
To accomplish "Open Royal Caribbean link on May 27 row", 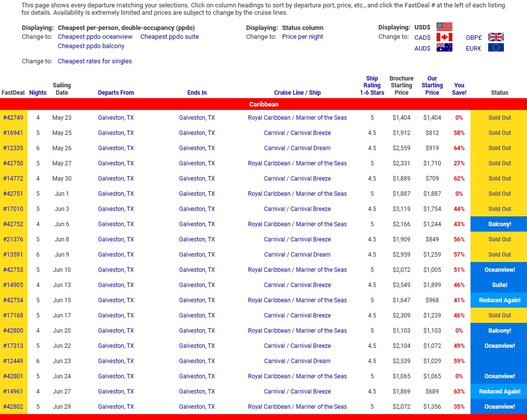I will point(269,163).
